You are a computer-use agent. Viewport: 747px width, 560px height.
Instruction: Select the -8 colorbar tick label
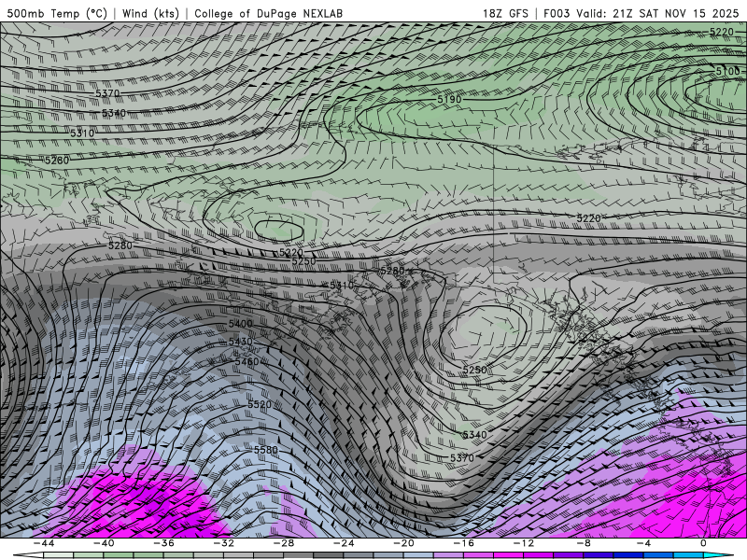pyautogui.click(x=585, y=543)
